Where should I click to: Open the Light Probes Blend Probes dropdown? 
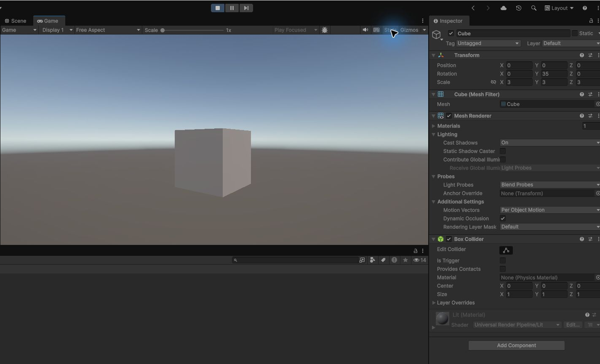(x=549, y=185)
